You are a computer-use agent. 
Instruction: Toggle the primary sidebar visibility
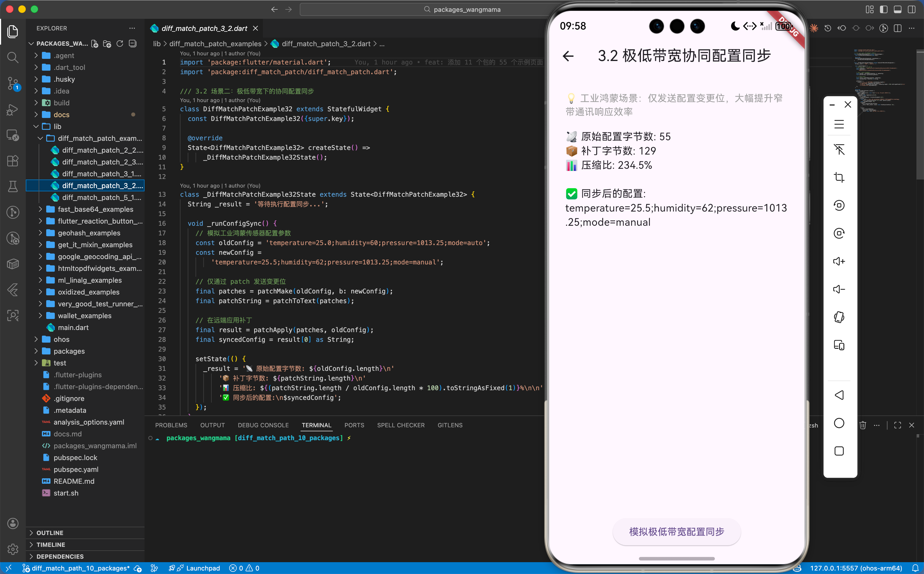pos(883,9)
